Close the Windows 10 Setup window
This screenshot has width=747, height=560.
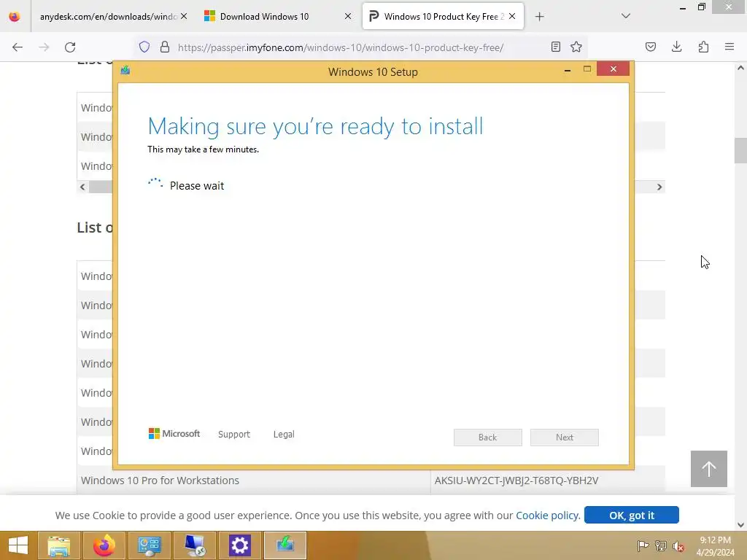613,69
